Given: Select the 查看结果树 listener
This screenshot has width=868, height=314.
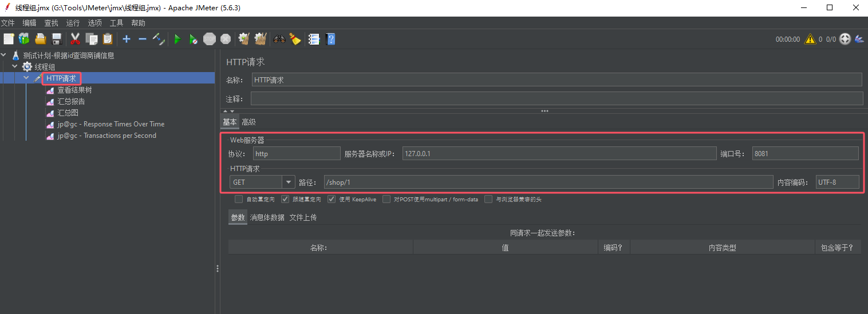Looking at the screenshot, I should tap(74, 90).
